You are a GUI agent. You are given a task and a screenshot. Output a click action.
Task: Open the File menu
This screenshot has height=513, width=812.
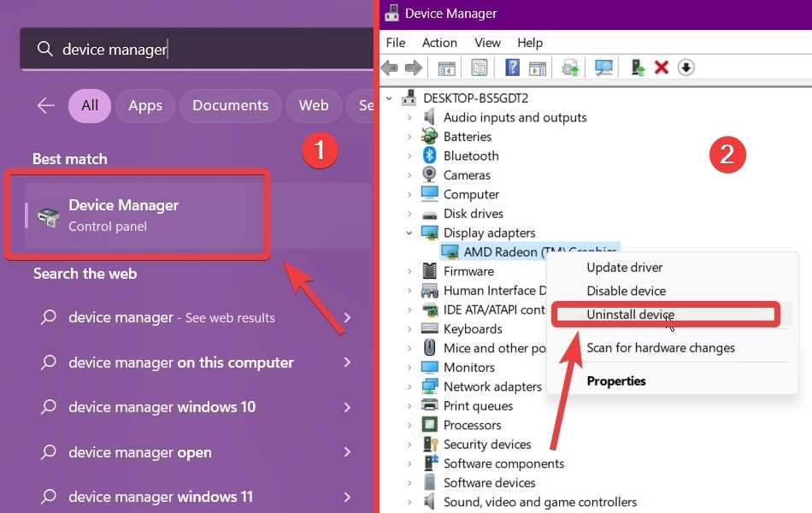pos(396,43)
